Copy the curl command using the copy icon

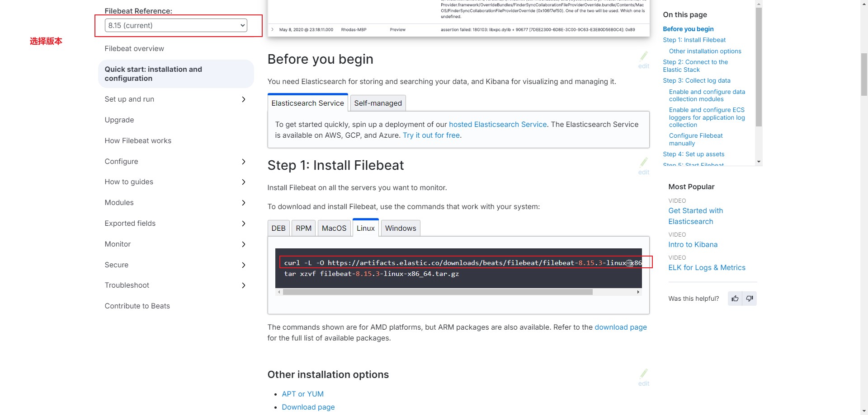630,263
